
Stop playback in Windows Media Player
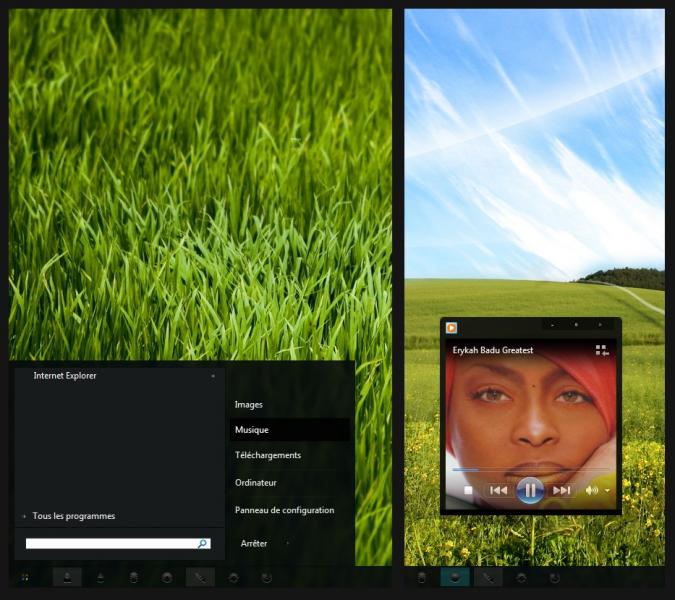468,490
